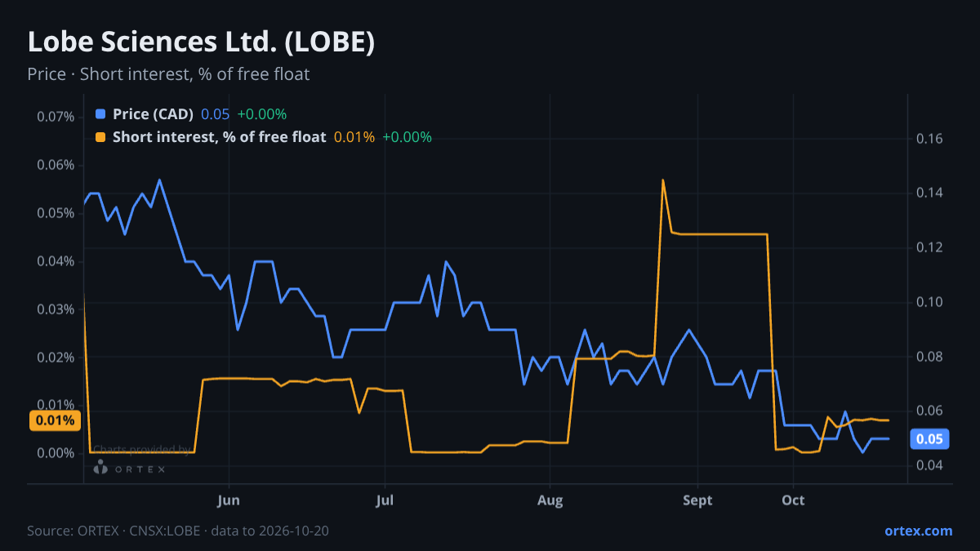980x551 pixels.
Task: Click the 0.00% left axis label
Action: (x=56, y=453)
